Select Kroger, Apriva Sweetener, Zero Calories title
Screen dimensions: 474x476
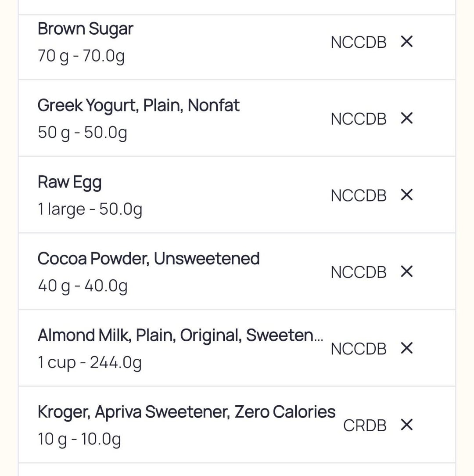click(x=186, y=412)
